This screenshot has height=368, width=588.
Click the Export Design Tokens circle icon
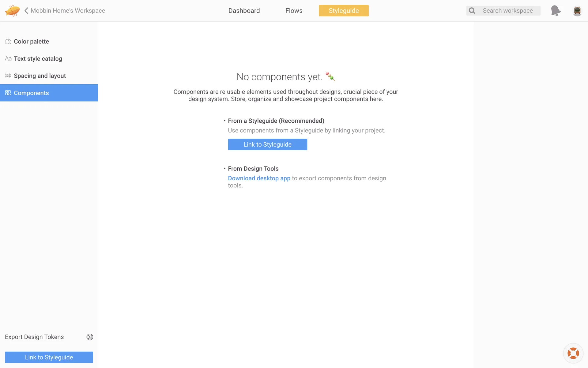pyautogui.click(x=90, y=337)
